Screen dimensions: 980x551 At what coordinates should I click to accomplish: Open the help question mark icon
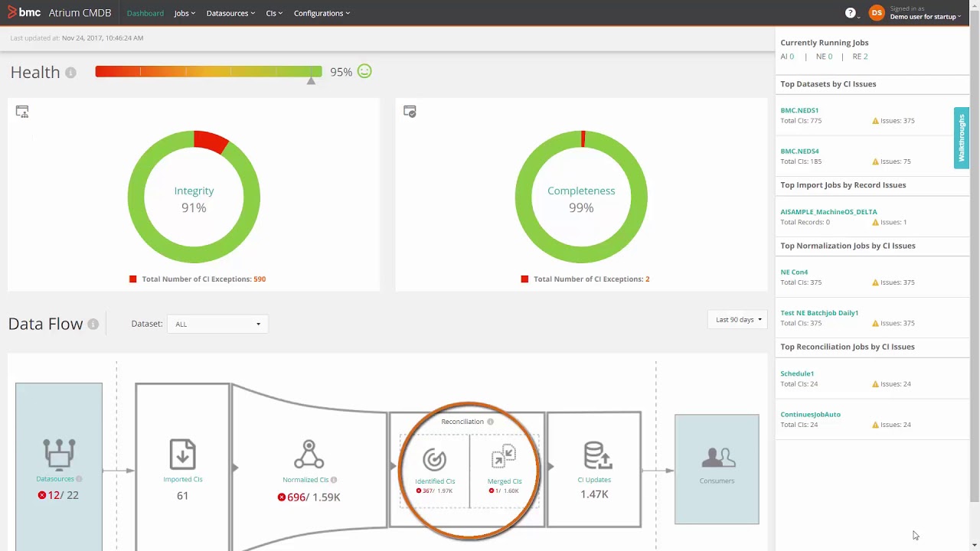851,13
